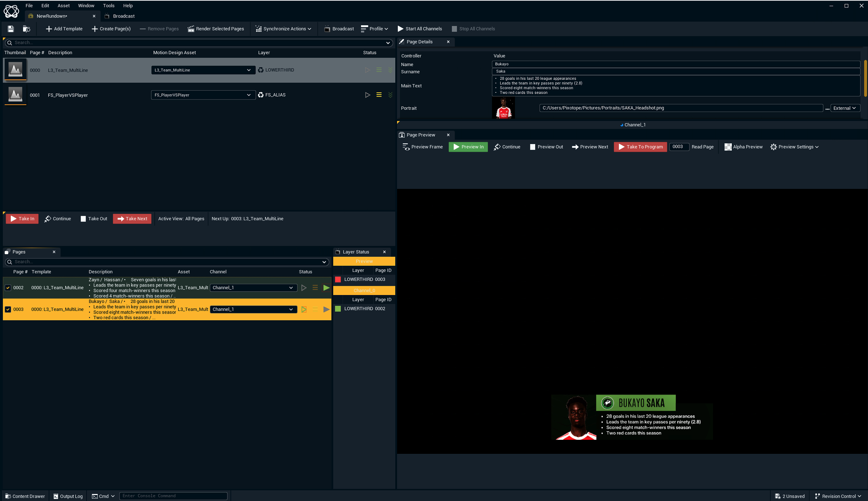Expand the Profile dropdown in toolbar
Viewport: 868px width, 501px height.
pyautogui.click(x=374, y=29)
